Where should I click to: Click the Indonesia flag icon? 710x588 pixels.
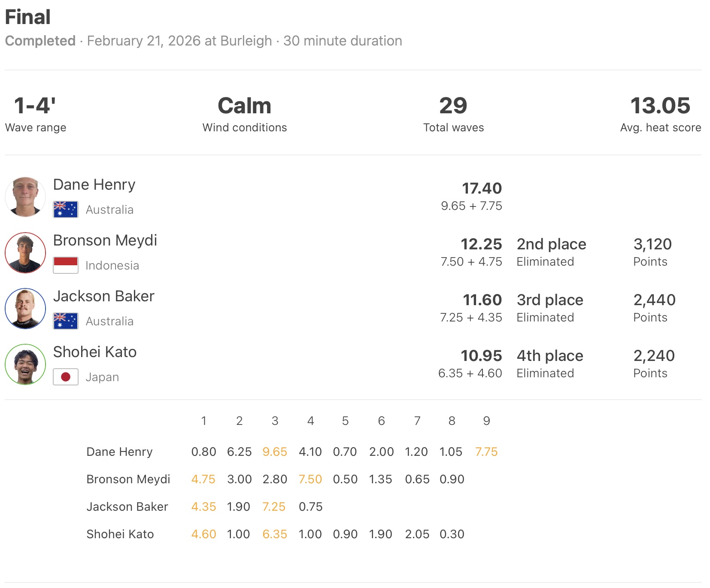coord(66,265)
